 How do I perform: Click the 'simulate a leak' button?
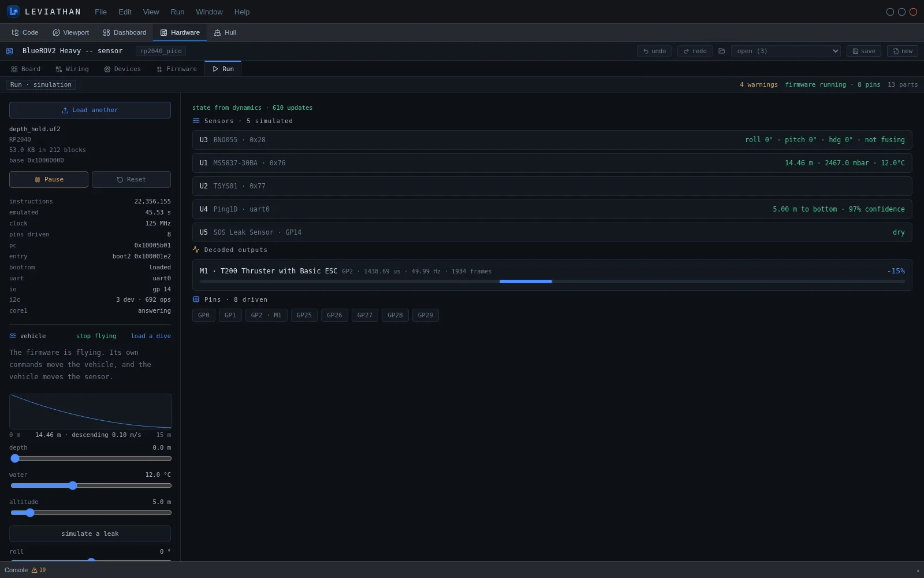pyautogui.click(x=90, y=533)
